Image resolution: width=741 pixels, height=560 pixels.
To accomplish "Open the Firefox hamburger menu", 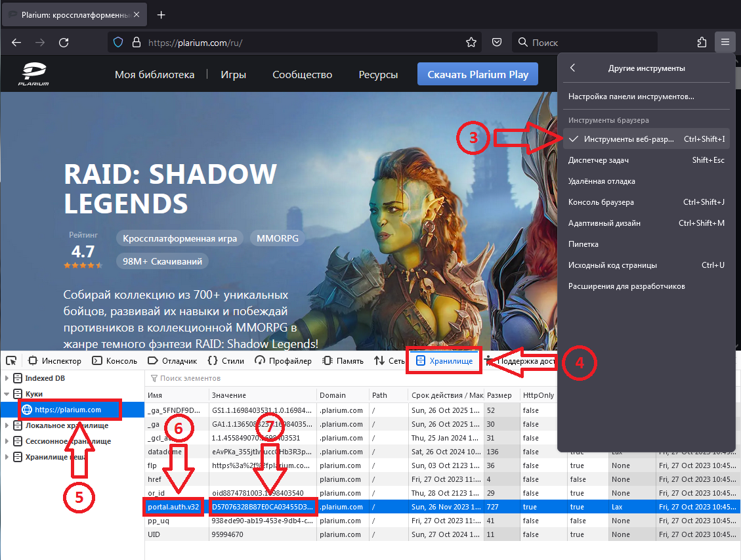I will coord(725,43).
